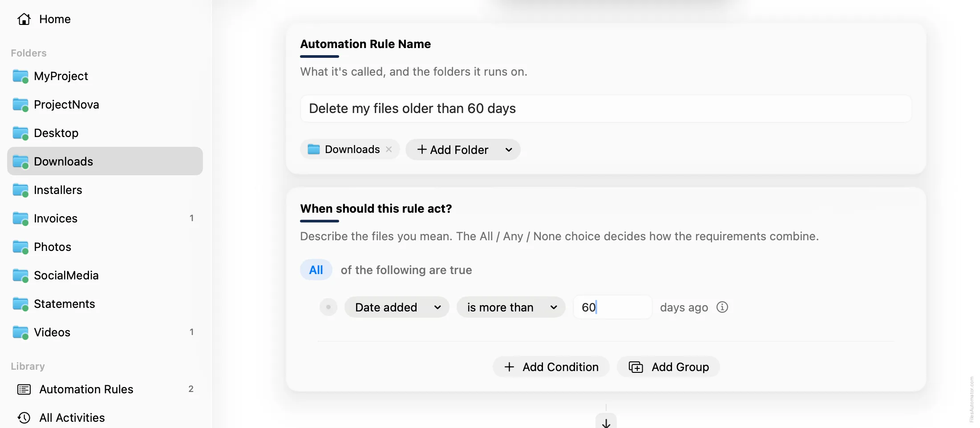This screenshot has width=980, height=428.
Task: Click the 'Automation Rule Name' heading
Action: [x=365, y=44]
